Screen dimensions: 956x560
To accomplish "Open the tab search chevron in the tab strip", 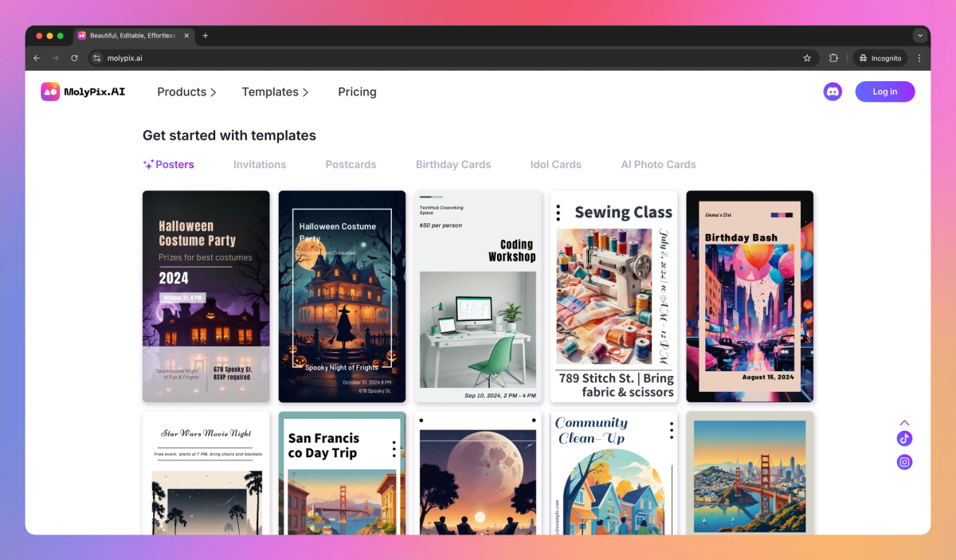I will (x=919, y=35).
